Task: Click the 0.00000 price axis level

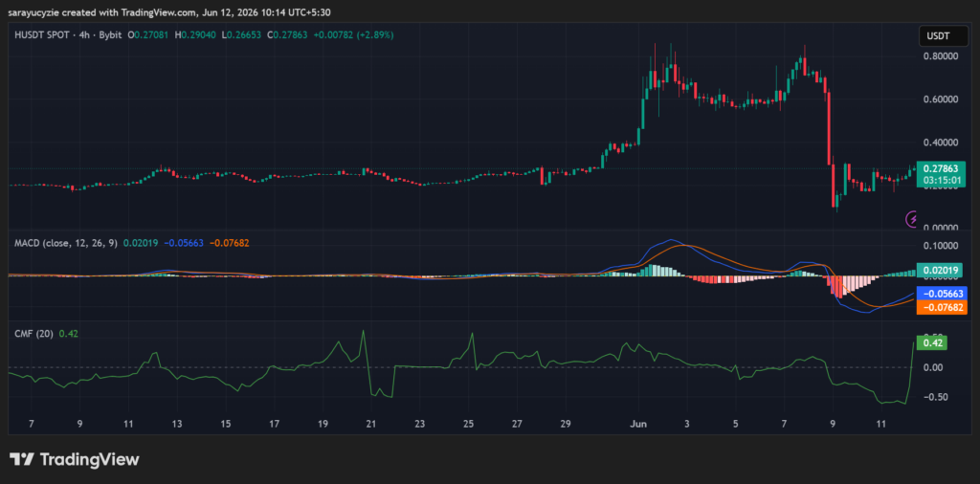Action: (x=942, y=229)
